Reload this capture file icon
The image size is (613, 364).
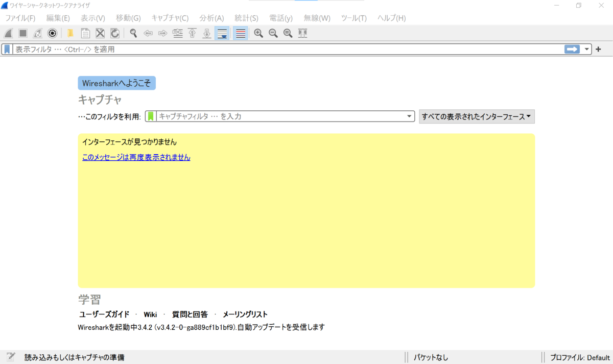pyautogui.click(x=115, y=33)
